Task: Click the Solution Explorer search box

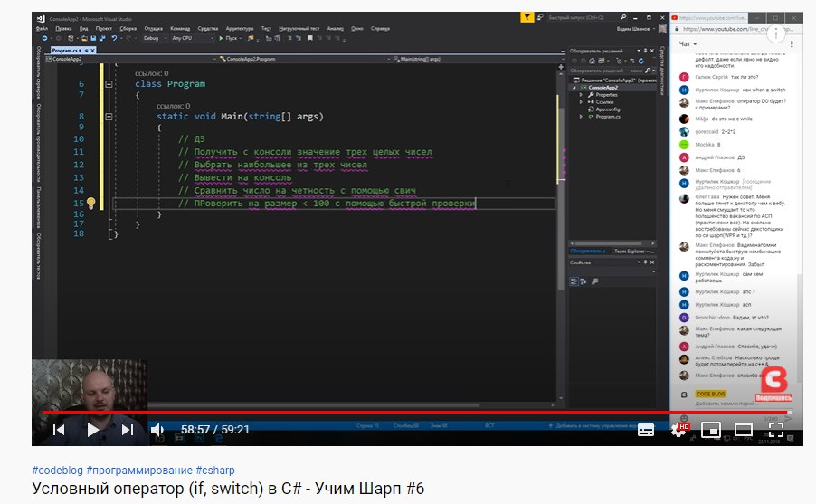Action: [610, 71]
